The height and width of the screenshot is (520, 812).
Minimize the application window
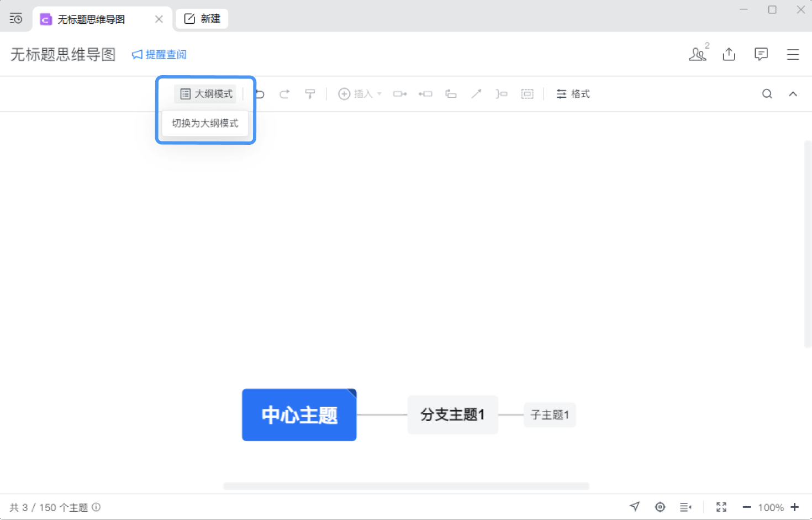pyautogui.click(x=744, y=10)
